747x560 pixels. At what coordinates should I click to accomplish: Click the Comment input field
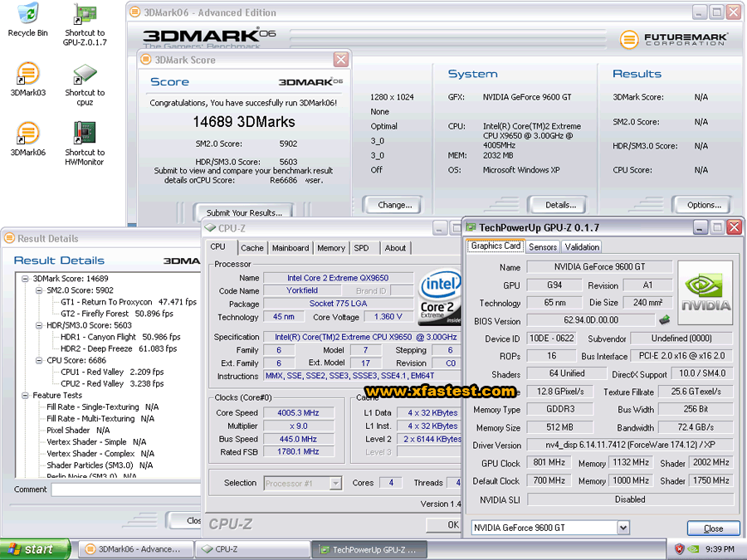(x=126, y=489)
